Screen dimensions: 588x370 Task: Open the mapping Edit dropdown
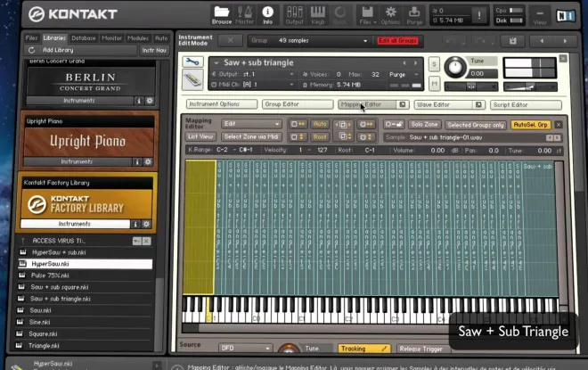tap(251, 124)
